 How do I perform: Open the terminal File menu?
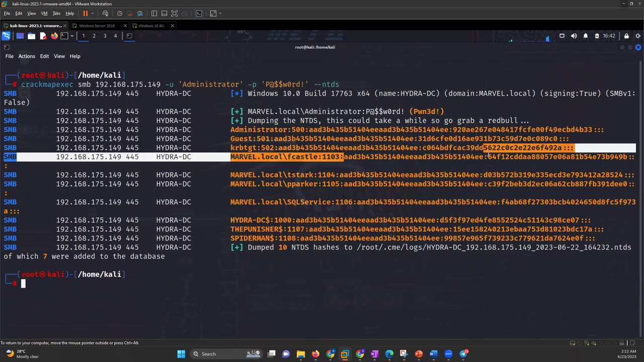click(10, 56)
